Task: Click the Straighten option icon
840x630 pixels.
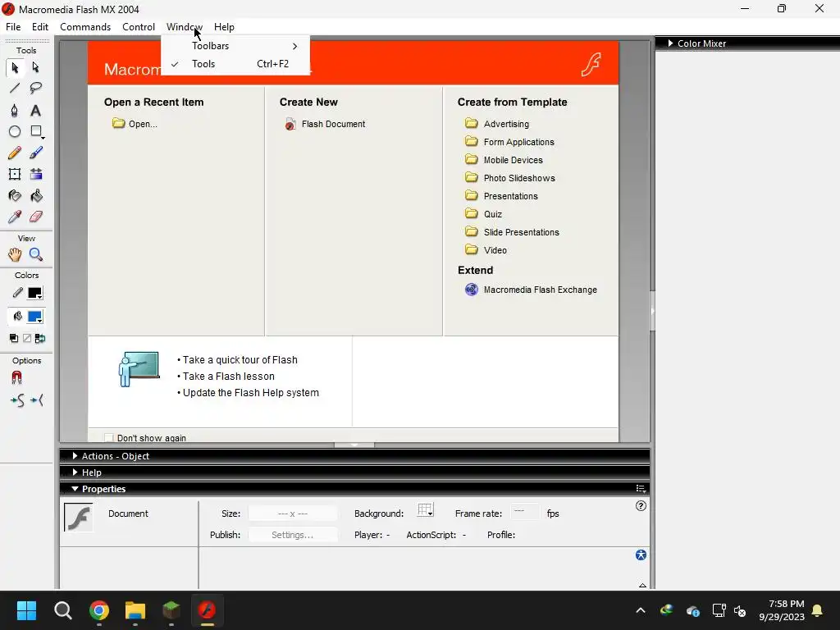Action: click(x=36, y=400)
